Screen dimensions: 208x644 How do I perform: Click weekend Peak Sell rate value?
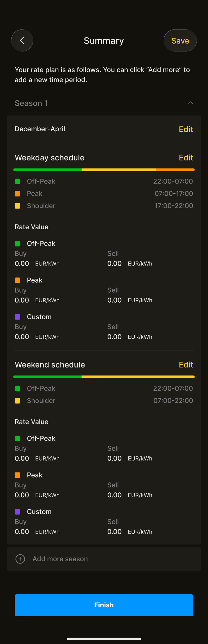click(115, 495)
